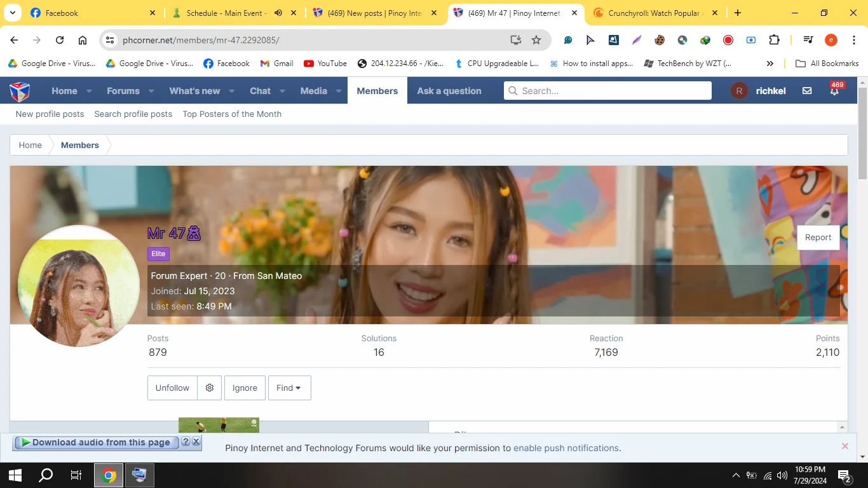Open the What's new nav item
Screen dimensions: 868x488
pyautogui.click(x=194, y=91)
